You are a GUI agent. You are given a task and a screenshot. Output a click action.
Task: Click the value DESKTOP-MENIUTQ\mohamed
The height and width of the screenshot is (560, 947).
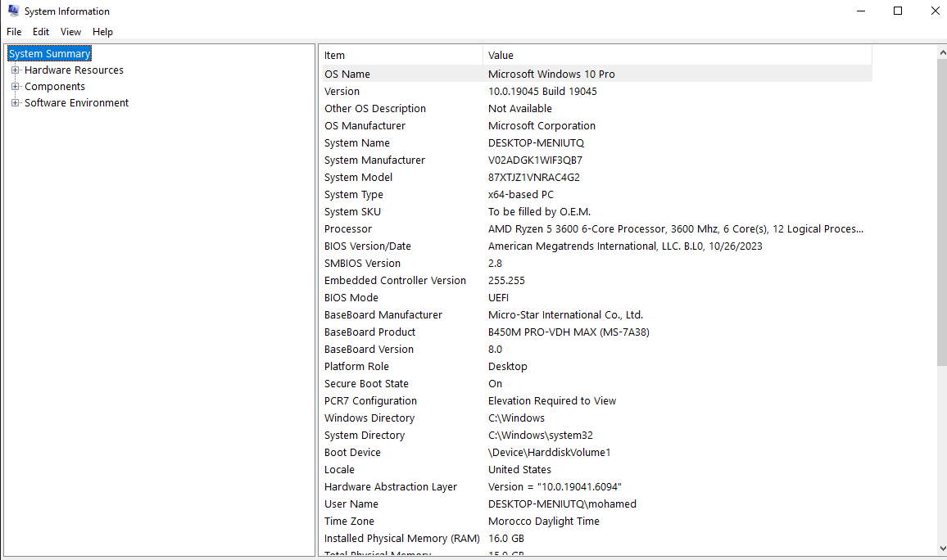[562, 504]
